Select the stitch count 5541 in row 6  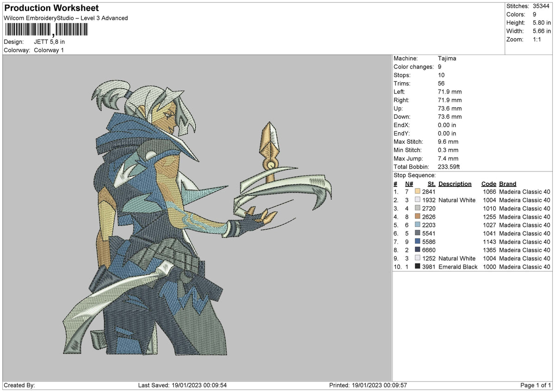429,233
